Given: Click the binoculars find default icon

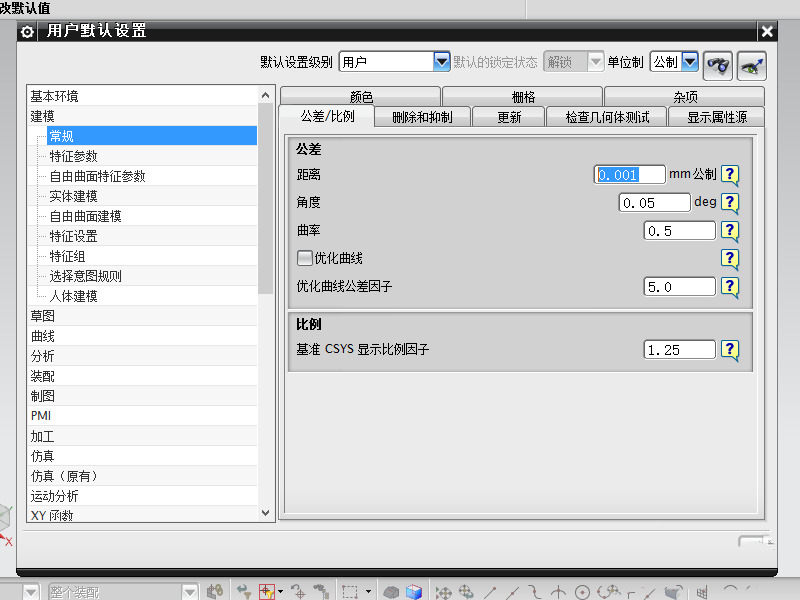Looking at the screenshot, I should point(717,63).
